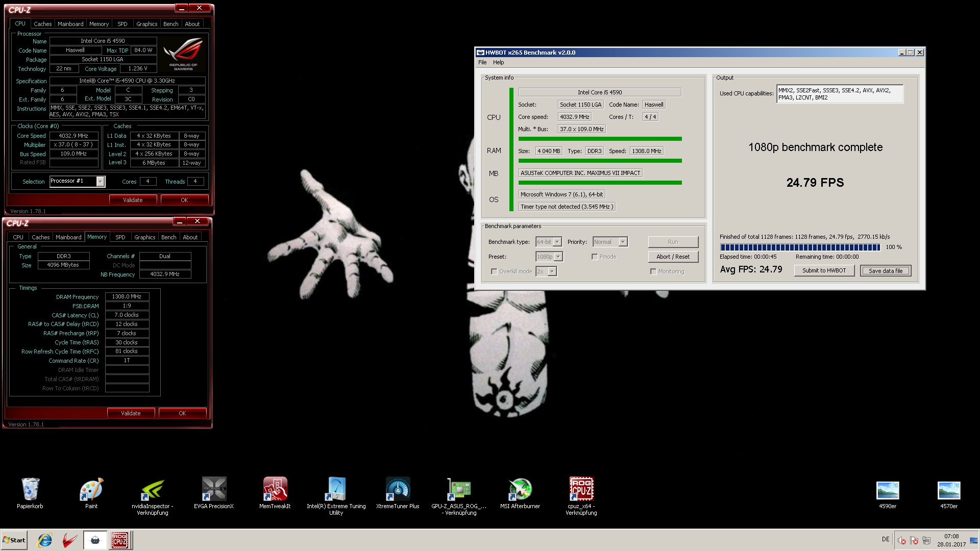Open XtremeTuner Plus desktop shortcut
The width and height of the screenshot is (980, 551).
tap(398, 493)
